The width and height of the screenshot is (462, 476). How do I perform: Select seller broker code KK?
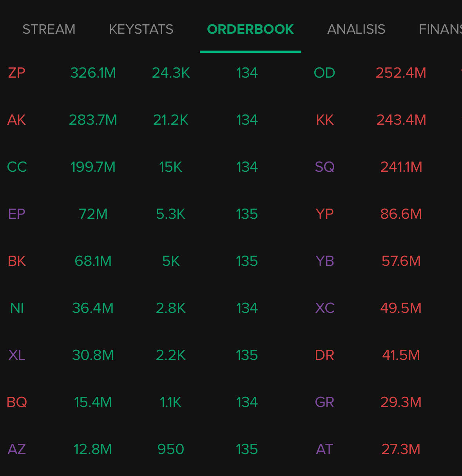(x=324, y=120)
